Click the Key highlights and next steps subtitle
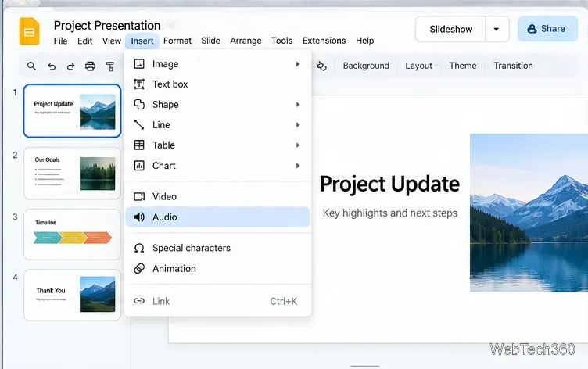Image resolution: width=588 pixels, height=369 pixels. [390, 213]
